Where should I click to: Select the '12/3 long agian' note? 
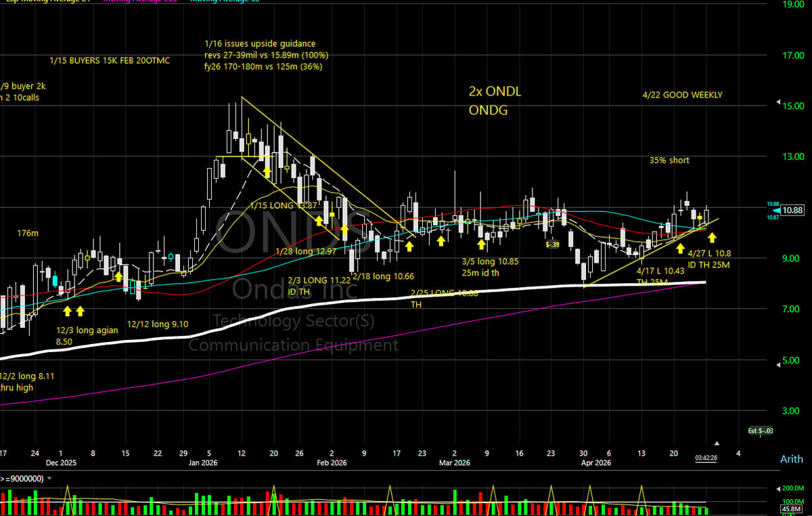[87, 330]
